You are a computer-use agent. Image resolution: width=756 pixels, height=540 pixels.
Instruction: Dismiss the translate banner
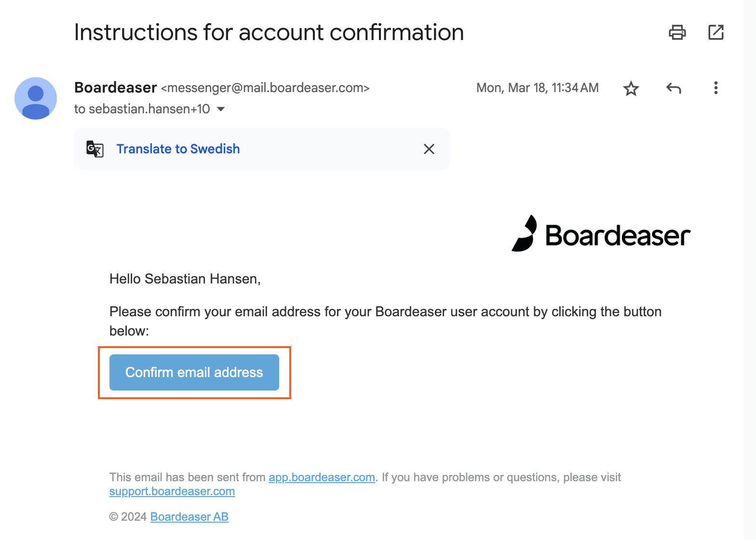[429, 149]
